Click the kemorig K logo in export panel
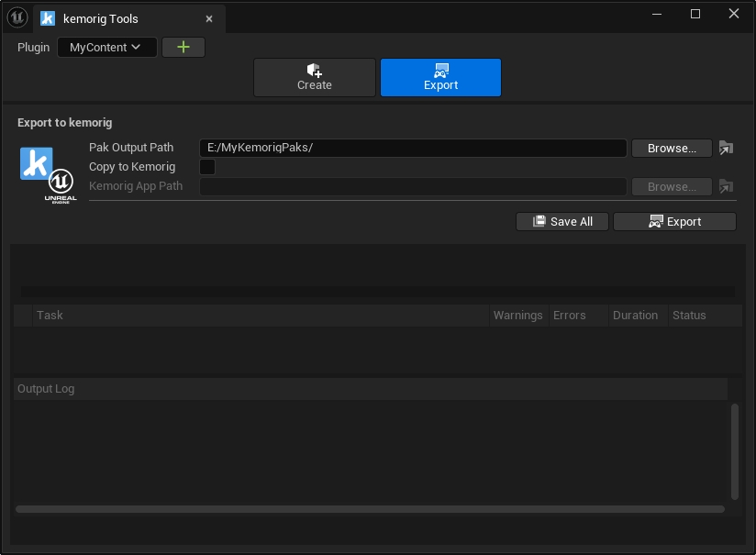The height and width of the screenshot is (555, 756). click(37, 163)
